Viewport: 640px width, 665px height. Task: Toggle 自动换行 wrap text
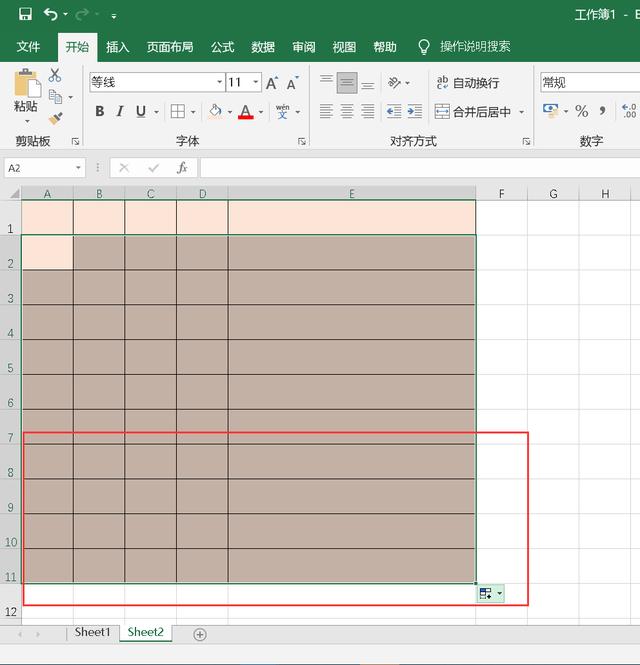click(468, 83)
